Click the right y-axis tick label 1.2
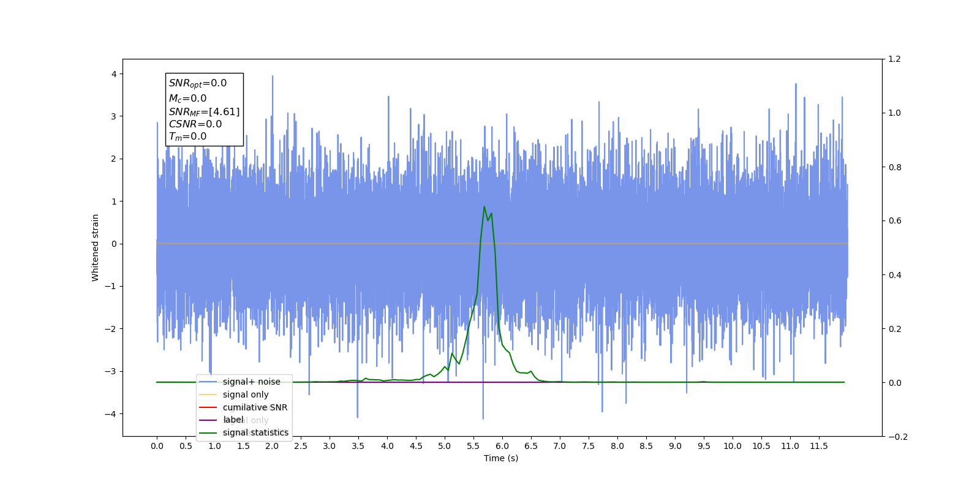The height and width of the screenshot is (490, 980). [x=895, y=59]
